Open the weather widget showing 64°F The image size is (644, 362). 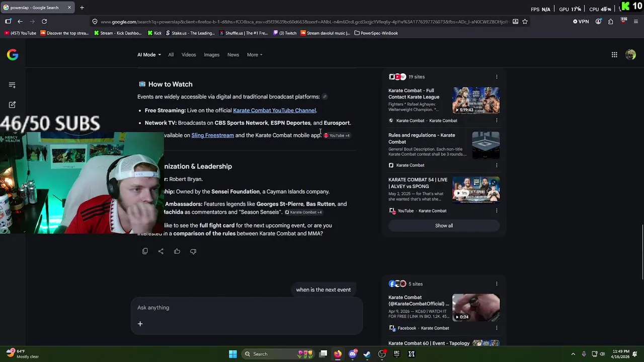point(23,354)
